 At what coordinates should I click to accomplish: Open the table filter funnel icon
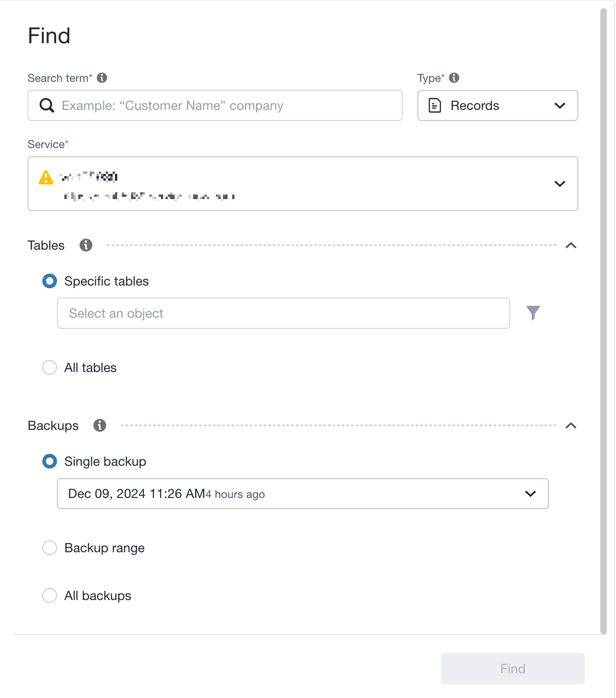(x=533, y=313)
